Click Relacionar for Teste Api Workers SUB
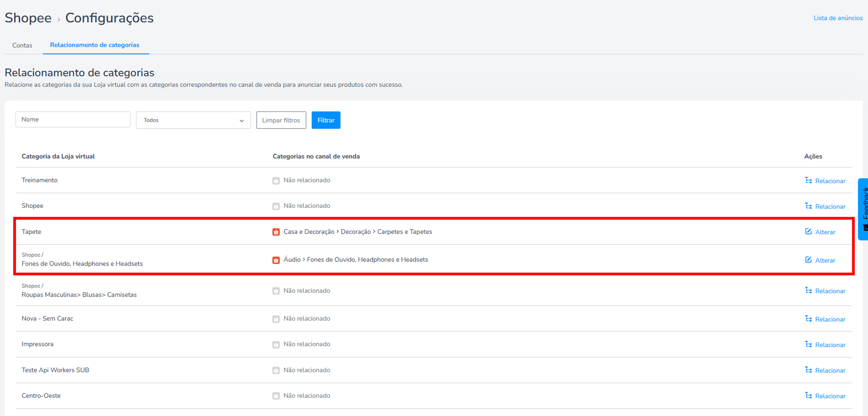Viewport: 868px width, 416px height. [x=830, y=370]
